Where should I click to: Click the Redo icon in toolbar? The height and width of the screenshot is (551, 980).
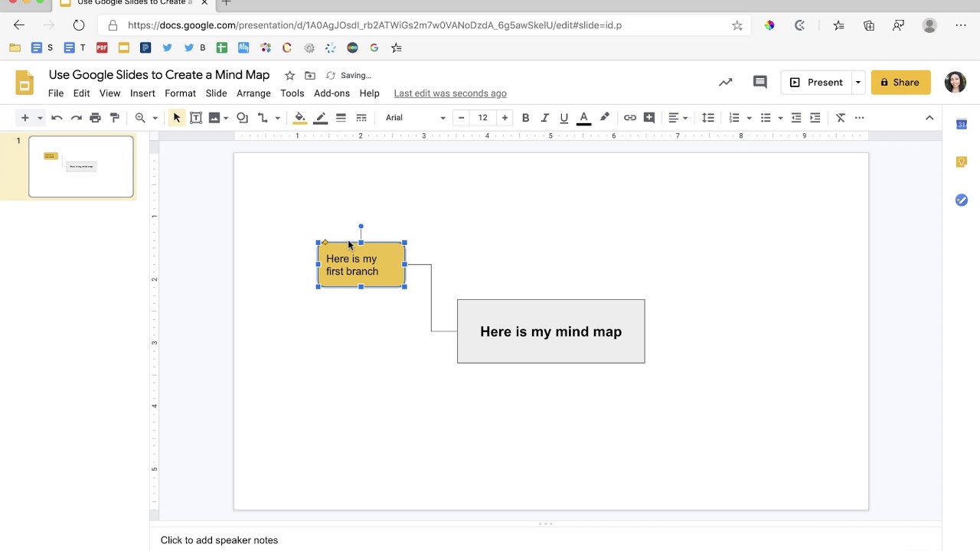(76, 118)
